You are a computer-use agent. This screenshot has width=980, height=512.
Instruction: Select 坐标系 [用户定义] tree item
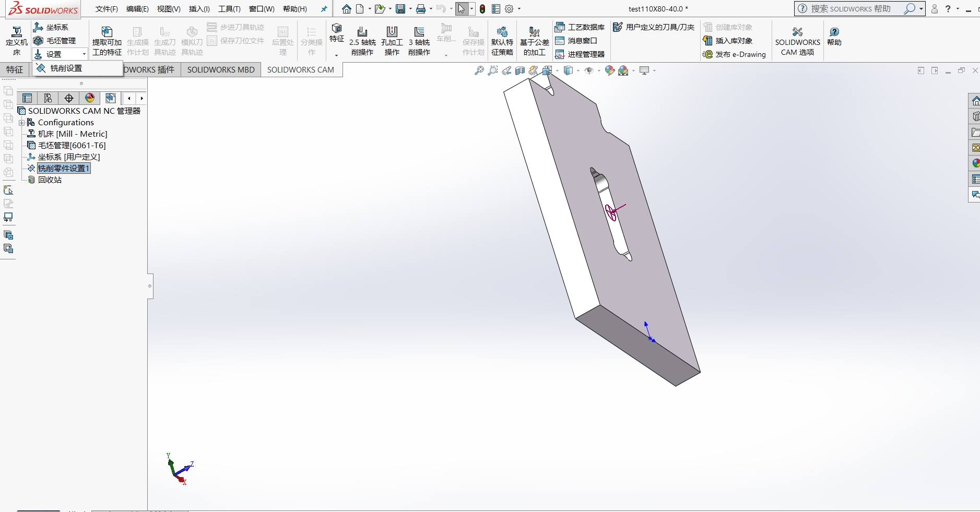click(x=69, y=157)
